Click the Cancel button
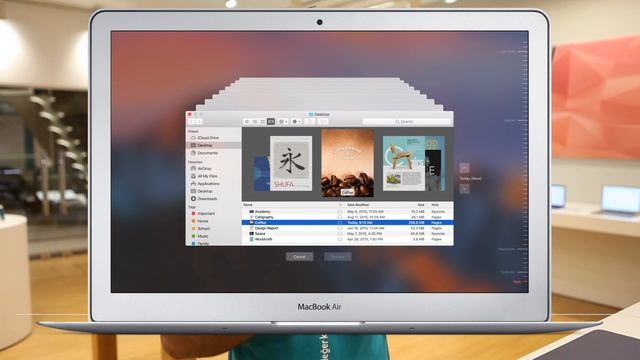Image resolution: width=640 pixels, height=360 pixels. tap(300, 257)
